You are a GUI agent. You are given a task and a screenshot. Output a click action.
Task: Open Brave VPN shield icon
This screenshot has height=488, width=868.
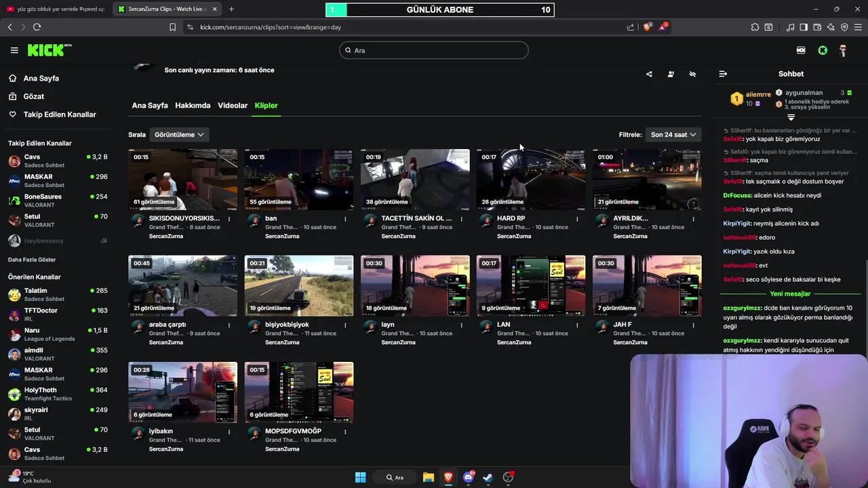pyautogui.click(x=844, y=27)
